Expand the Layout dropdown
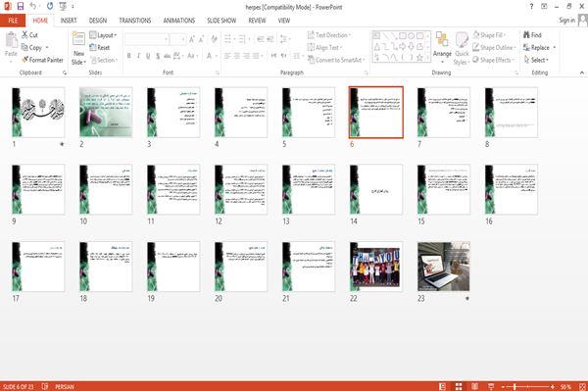 click(x=103, y=35)
